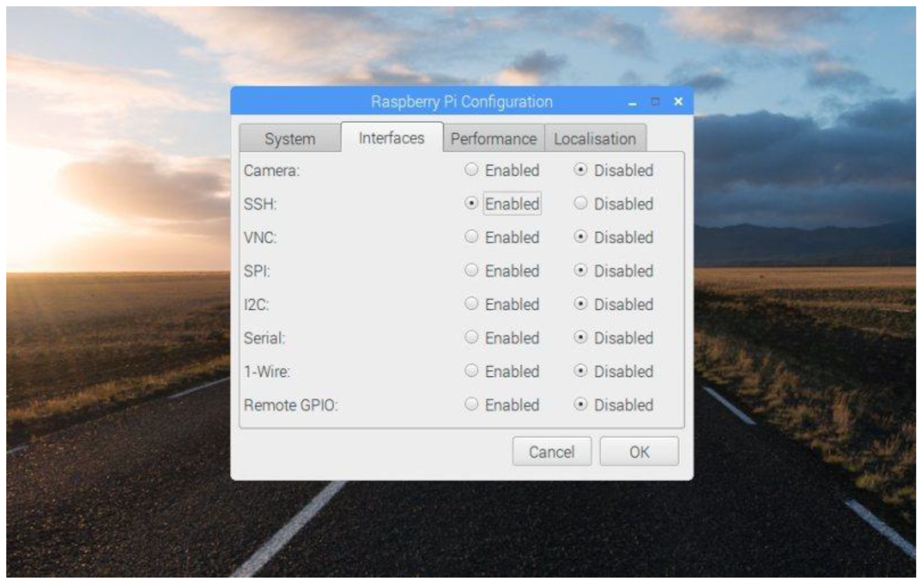Enable the Camera interface

click(x=471, y=170)
